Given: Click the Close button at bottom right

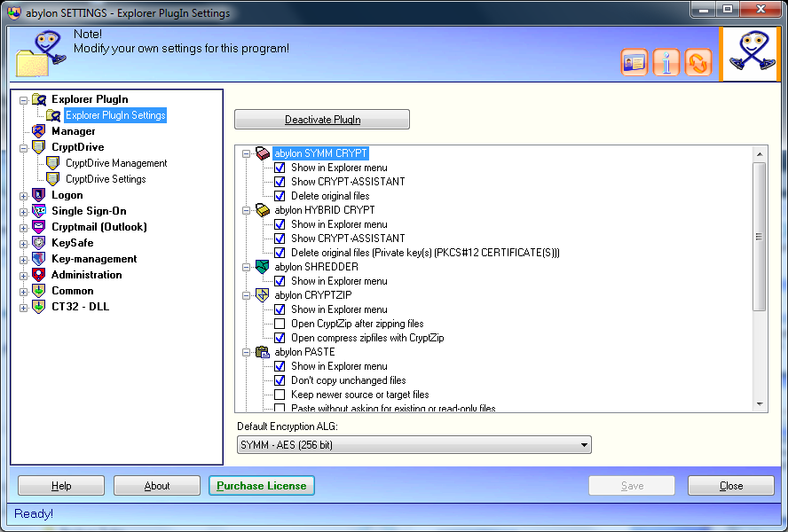Looking at the screenshot, I should tap(730, 486).
